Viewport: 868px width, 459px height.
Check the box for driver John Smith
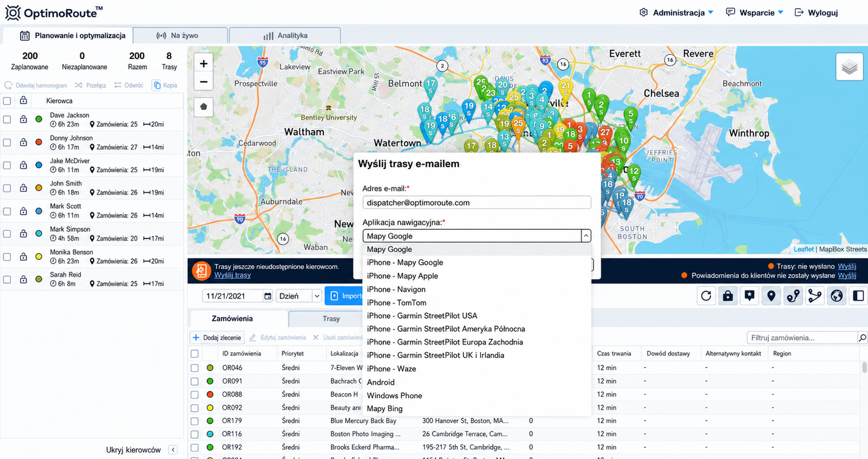pyautogui.click(x=7, y=188)
